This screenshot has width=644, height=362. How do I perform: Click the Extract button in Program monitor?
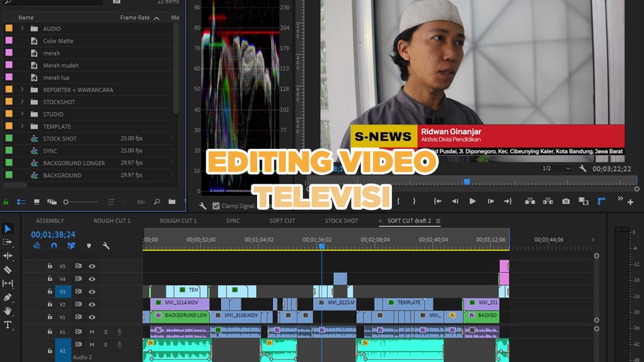pos(547,201)
